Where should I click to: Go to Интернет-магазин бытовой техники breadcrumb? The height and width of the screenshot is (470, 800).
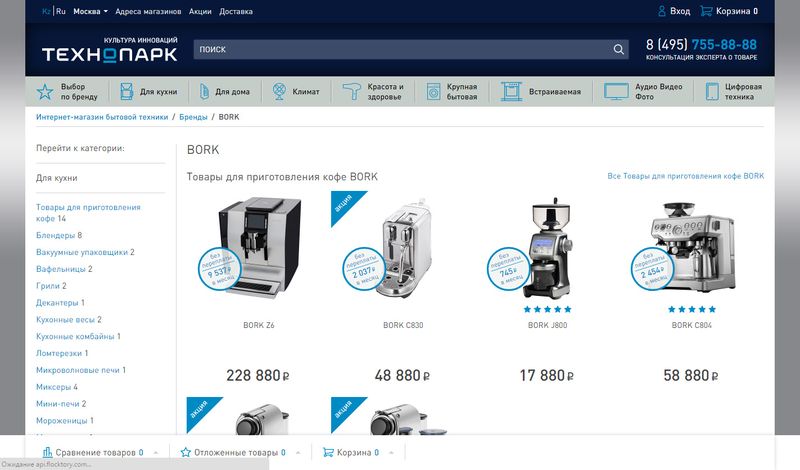(102, 117)
